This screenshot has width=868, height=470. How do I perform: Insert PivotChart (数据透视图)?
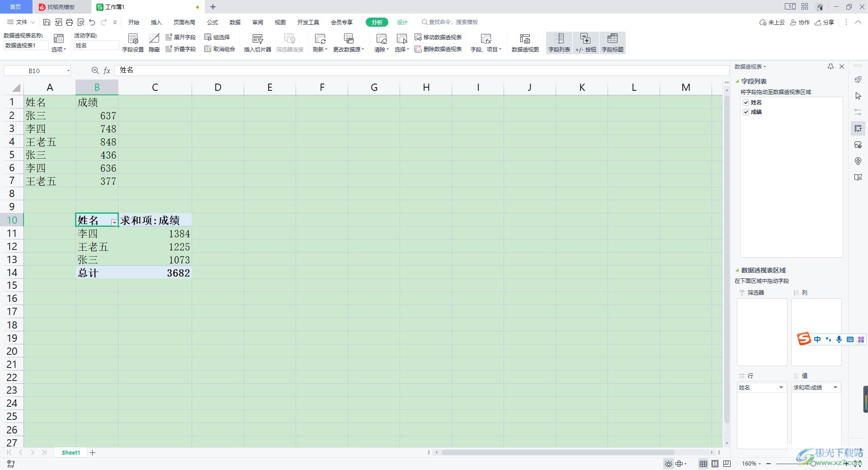click(x=525, y=43)
